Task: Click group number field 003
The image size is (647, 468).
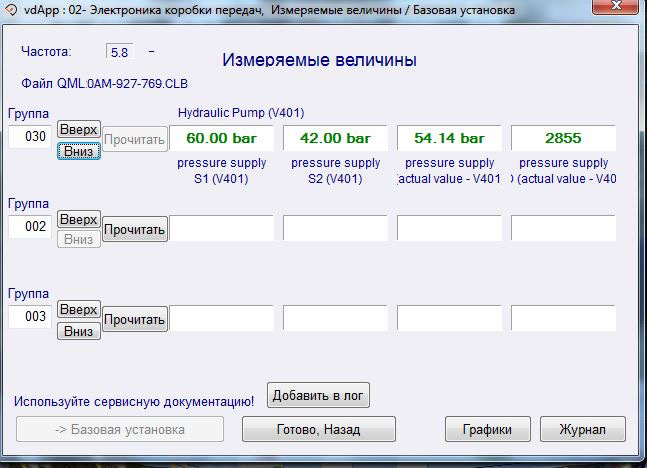Action: point(30,317)
